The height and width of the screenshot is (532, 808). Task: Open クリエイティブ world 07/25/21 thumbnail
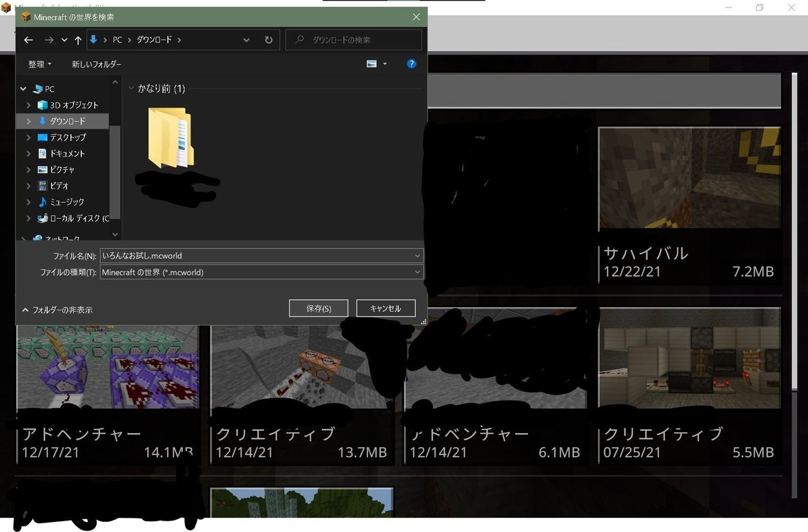689,359
